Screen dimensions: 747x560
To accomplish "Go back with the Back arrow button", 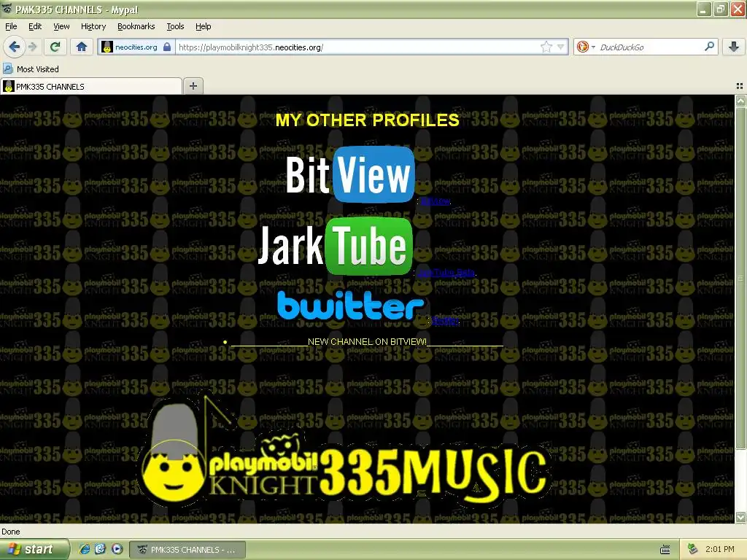I will click(x=15, y=47).
